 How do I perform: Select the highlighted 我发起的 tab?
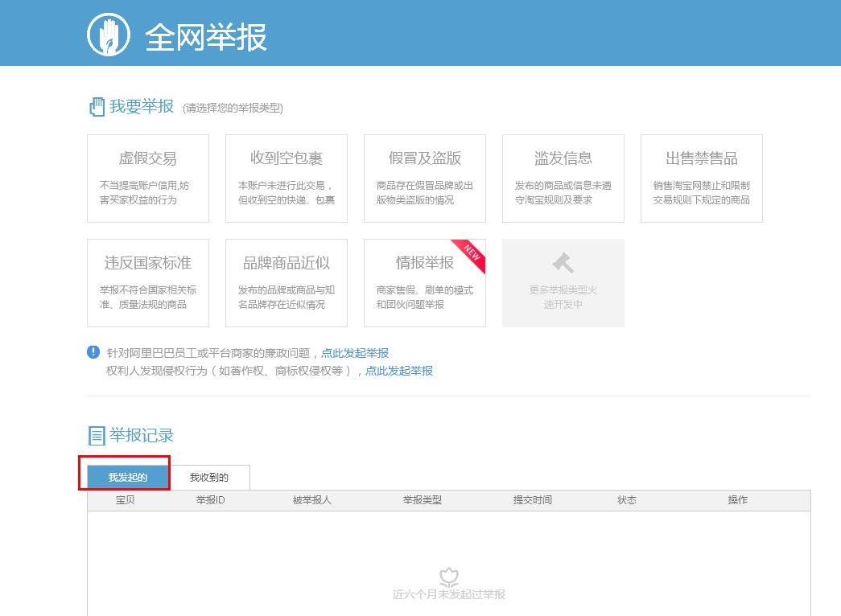126,477
